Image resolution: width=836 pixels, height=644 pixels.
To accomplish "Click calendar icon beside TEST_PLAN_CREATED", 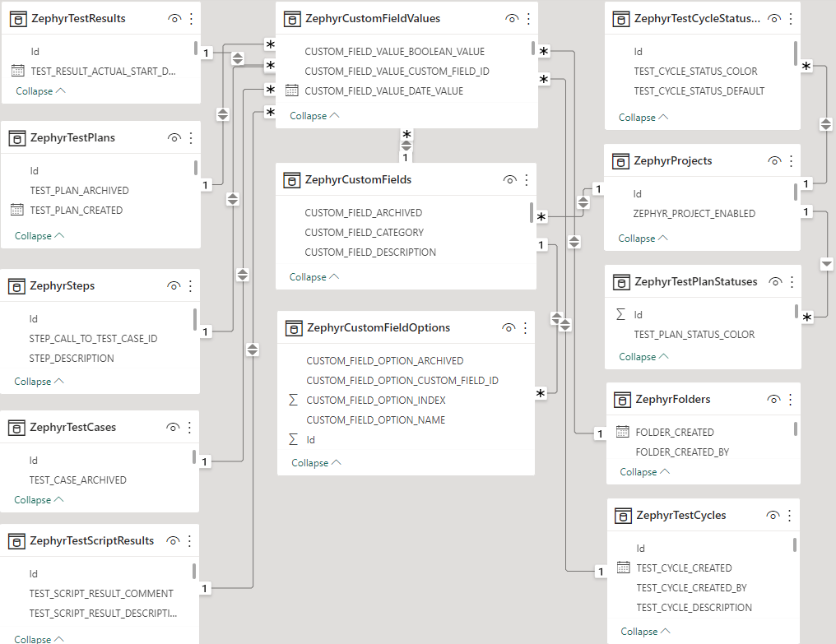I will (17, 211).
